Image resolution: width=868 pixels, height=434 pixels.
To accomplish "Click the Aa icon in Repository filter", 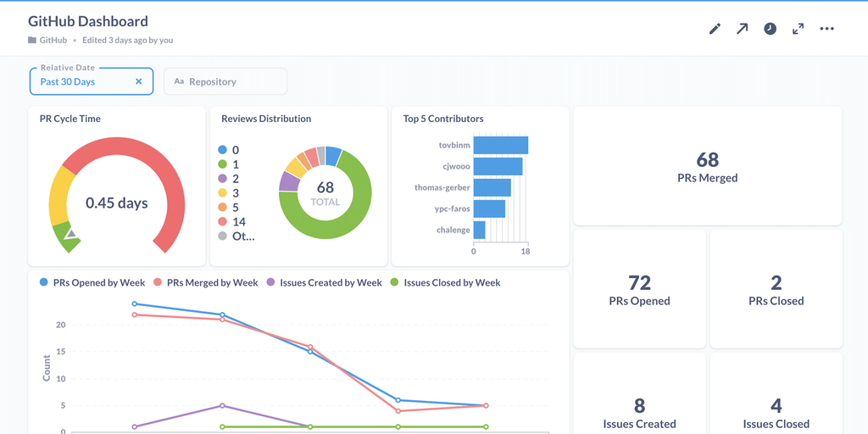I will (179, 82).
